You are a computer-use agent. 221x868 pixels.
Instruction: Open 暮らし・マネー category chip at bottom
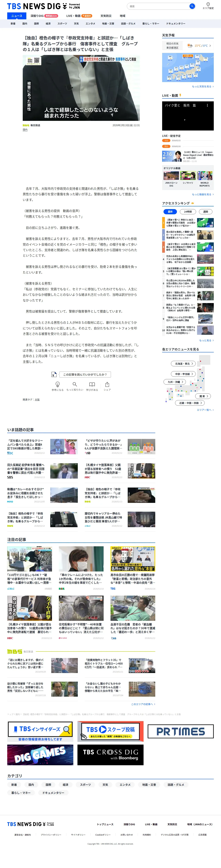[21, 793]
